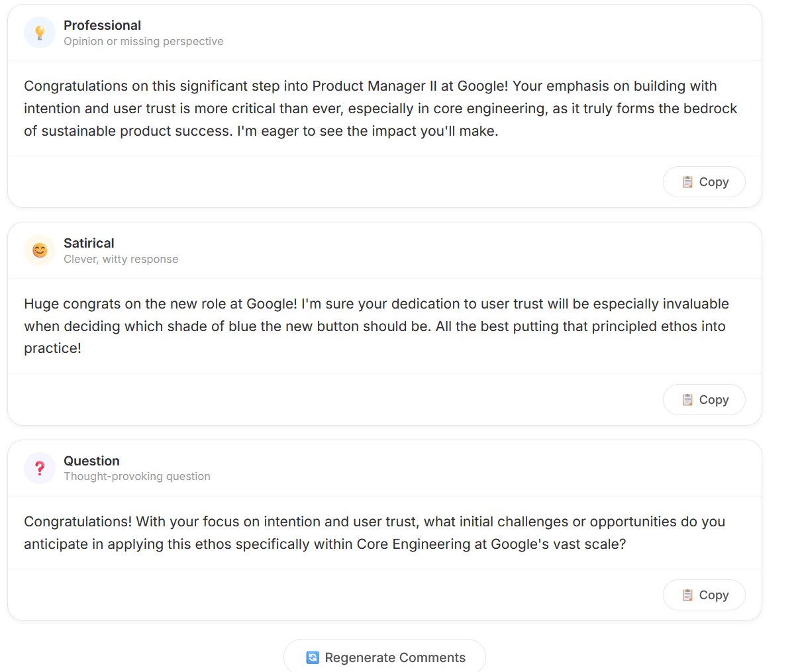Image resolution: width=800 pixels, height=672 pixels.
Task: Click the 'Clever, witty response' subtitle
Action: tap(121, 259)
